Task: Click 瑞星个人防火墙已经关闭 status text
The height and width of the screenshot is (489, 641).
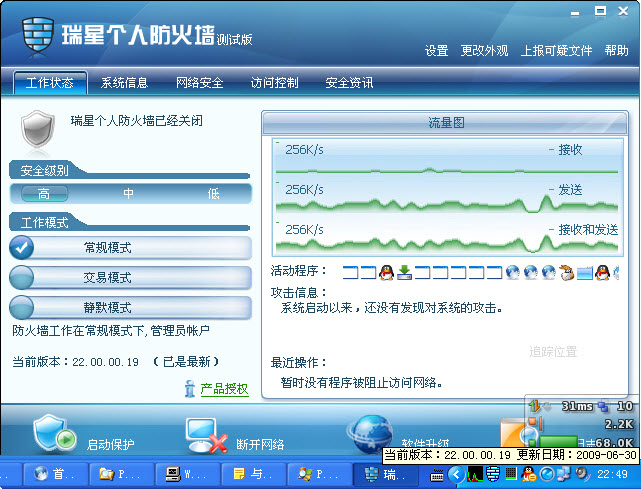Action: 137,121
